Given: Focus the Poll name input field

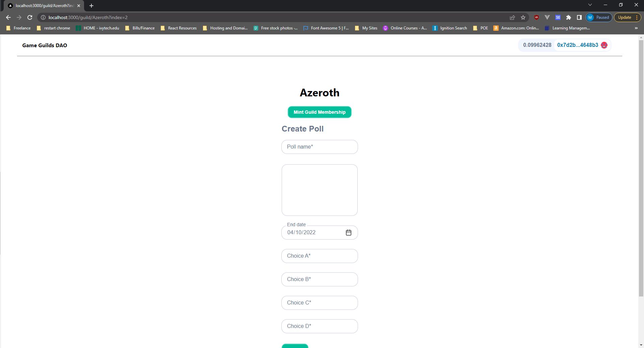Looking at the screenshot, I should pyautogui.click(x=319, y=147).
